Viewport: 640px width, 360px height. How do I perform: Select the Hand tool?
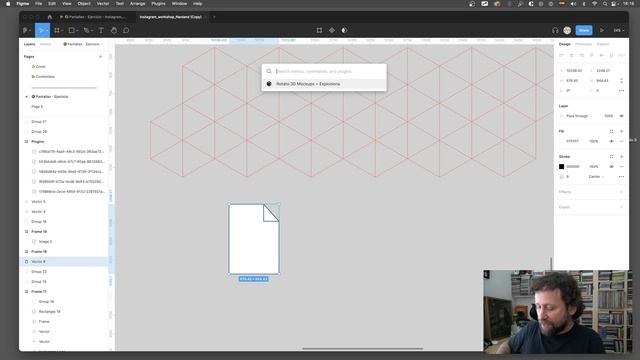[114, 30]
